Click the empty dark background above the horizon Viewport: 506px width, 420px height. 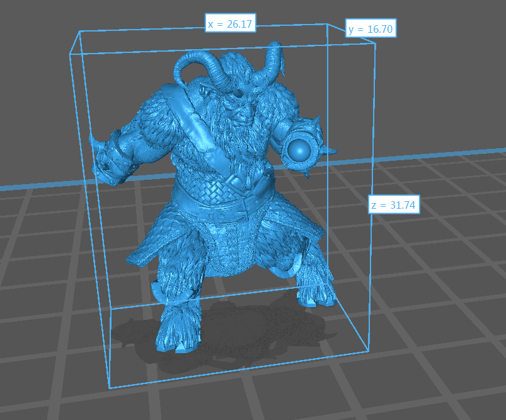pos(441,76)
